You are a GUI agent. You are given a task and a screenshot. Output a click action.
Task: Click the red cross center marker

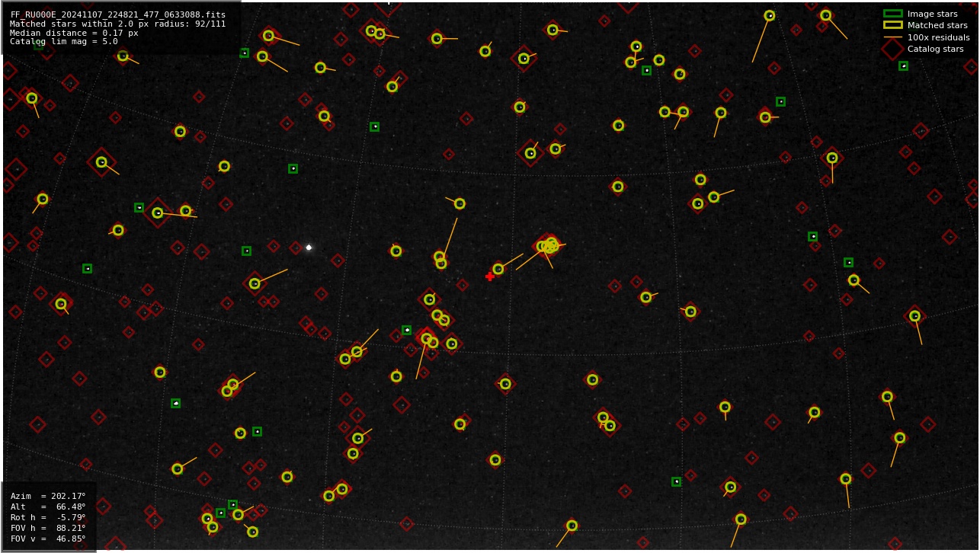tap(490, 276)
